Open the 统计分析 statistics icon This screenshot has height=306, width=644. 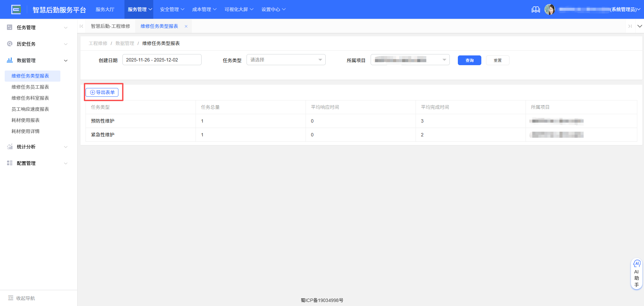point(9,147)
